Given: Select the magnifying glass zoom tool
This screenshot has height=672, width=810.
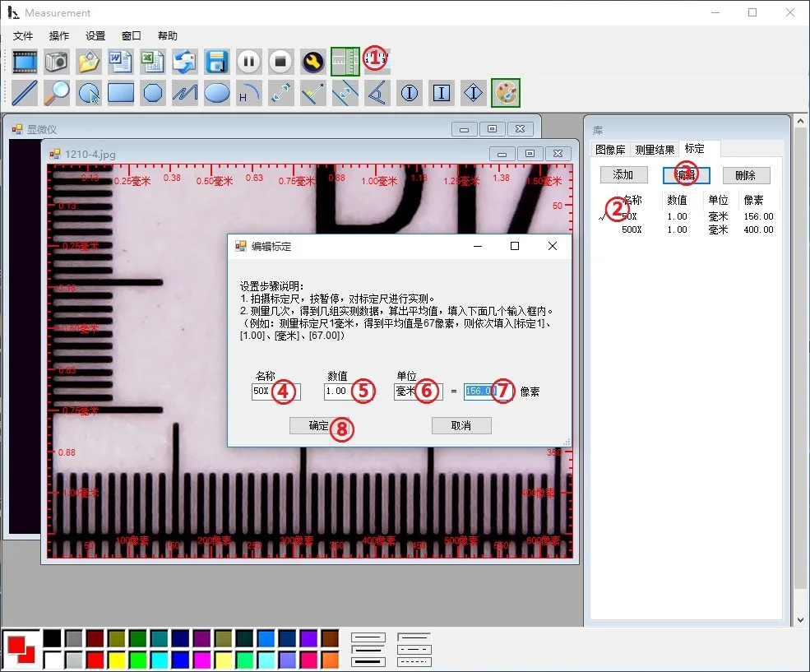Looking at the screenshot, I should (56, 93).
